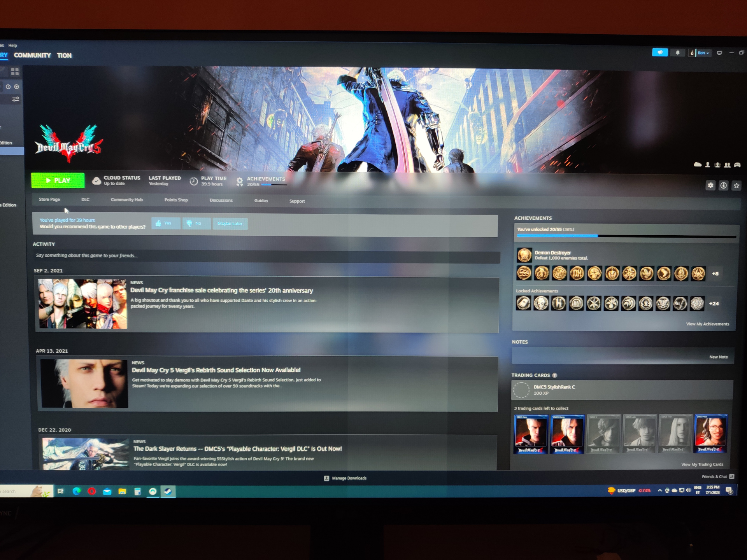
Task: Click the ready-to-play filter icon in sidebar
Action: tap(17, 87)
